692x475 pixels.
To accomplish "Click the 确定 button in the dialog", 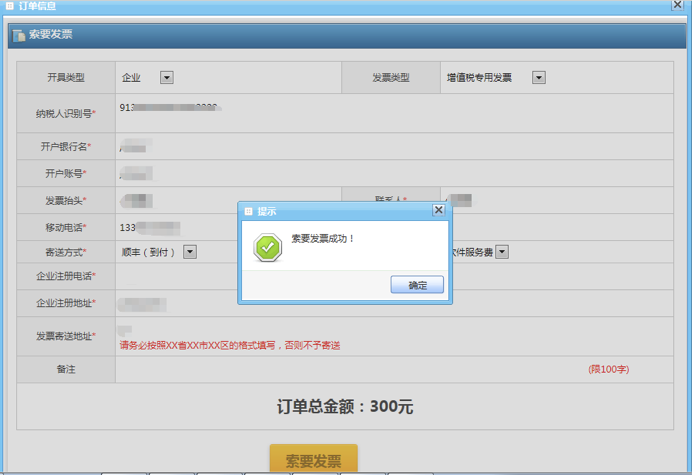I will tap(417, 285).
